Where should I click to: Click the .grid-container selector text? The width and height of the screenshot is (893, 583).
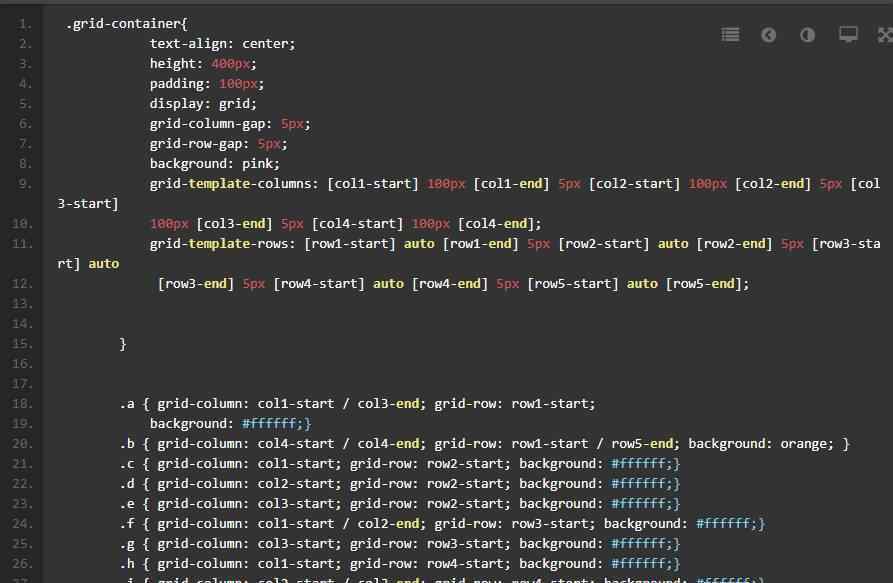click(126, 24)
